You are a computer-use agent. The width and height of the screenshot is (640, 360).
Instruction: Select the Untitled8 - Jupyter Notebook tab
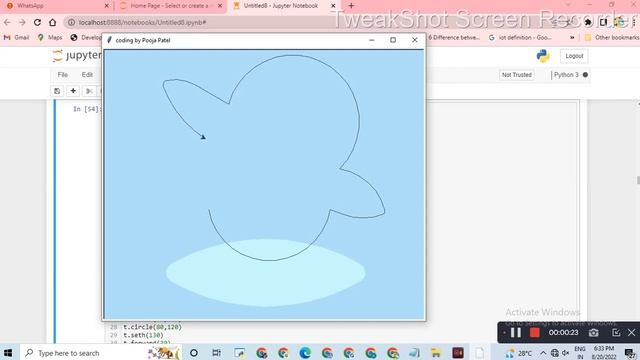(283, 6)
